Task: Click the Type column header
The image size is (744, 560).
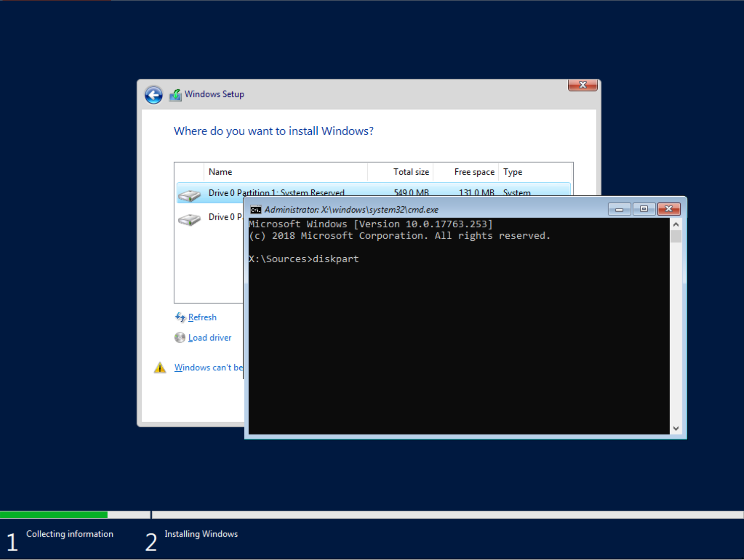Action: pos(513,172)
